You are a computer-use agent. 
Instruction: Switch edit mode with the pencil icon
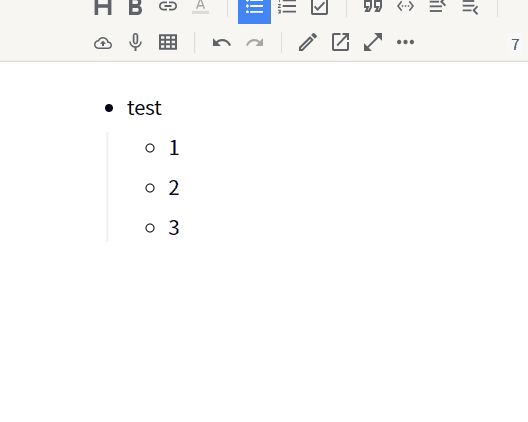point(308,42)
